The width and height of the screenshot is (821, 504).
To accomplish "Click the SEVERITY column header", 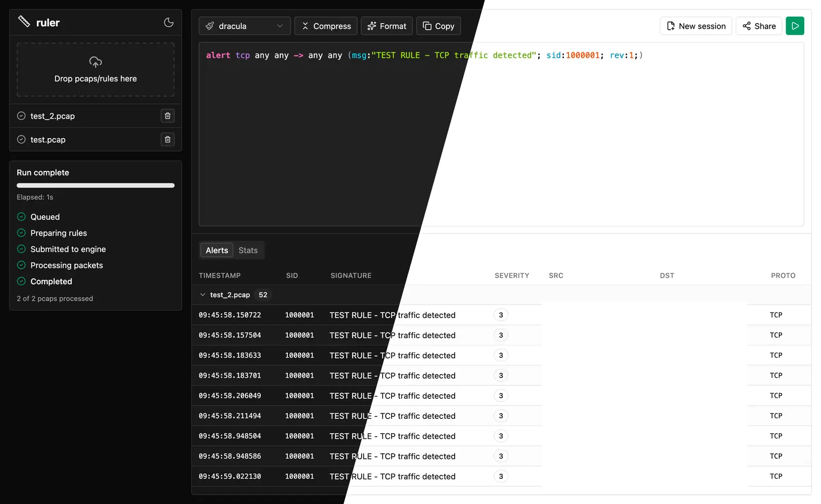I will [x=512, y=276].
